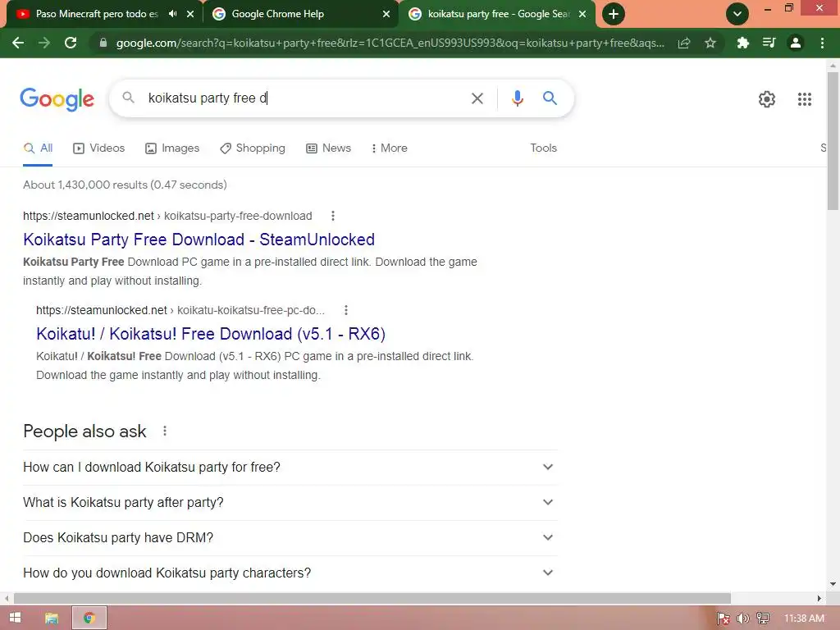
Task: Click the horizontal scrollbar thumb
Action: (x=372, y=598)
